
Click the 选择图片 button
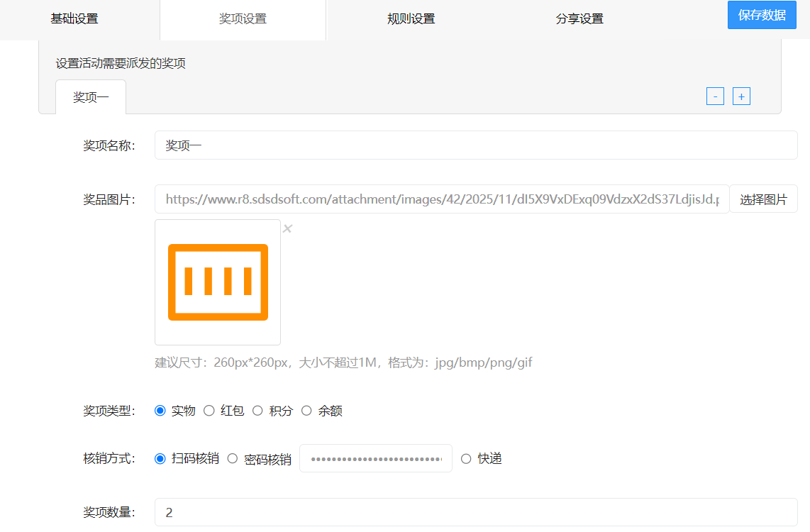point(763,199)
